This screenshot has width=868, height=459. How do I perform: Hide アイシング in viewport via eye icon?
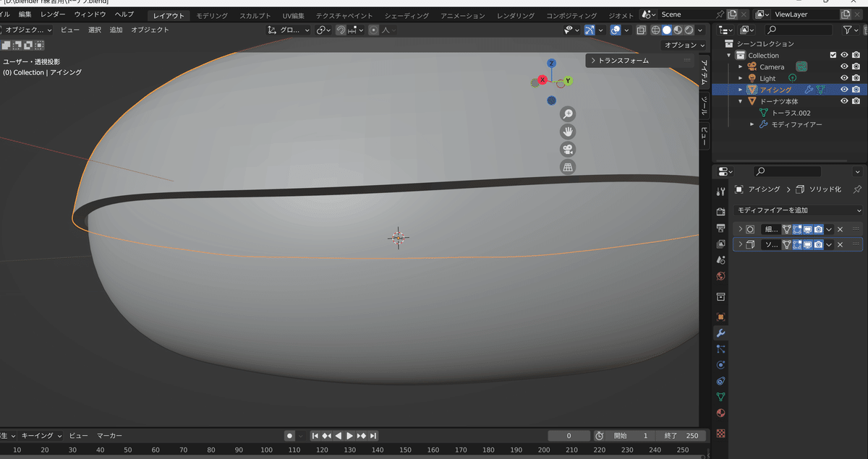click(844, 90)
